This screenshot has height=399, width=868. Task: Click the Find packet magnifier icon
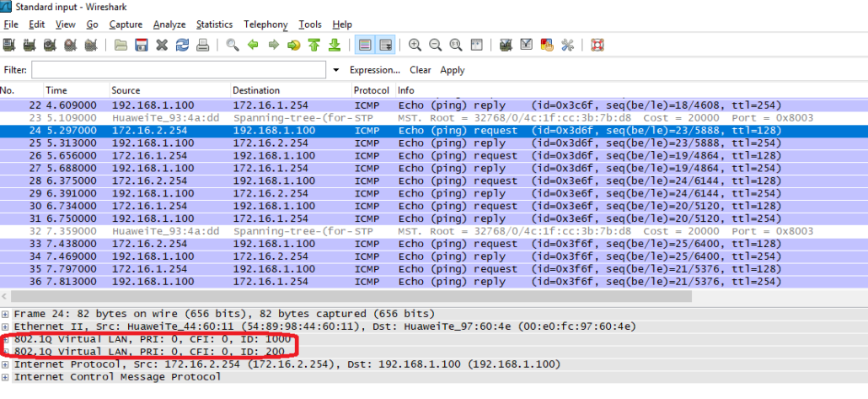pos(232,45)
